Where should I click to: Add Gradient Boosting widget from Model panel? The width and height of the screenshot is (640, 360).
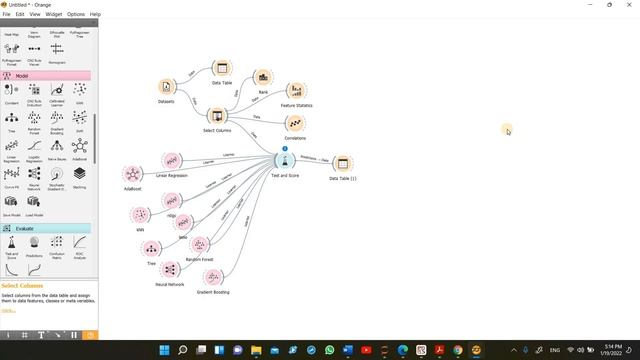coord(57,122)
